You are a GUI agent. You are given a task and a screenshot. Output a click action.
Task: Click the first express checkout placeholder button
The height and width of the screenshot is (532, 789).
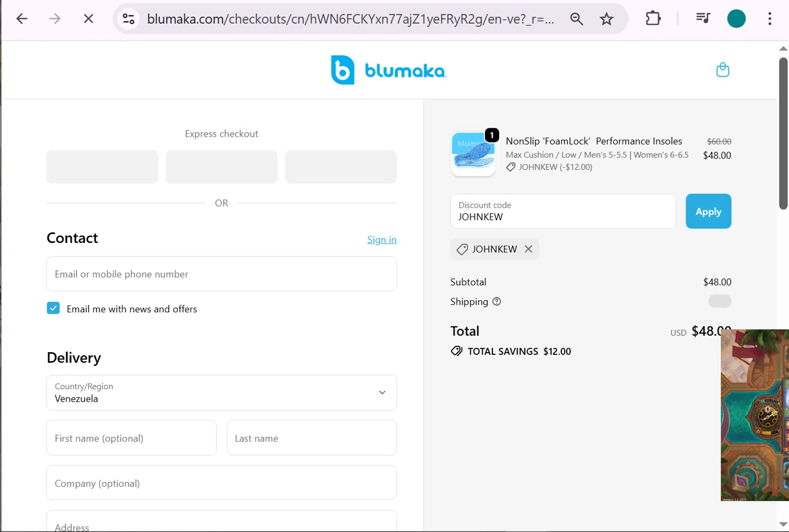[x=102, y=167]
